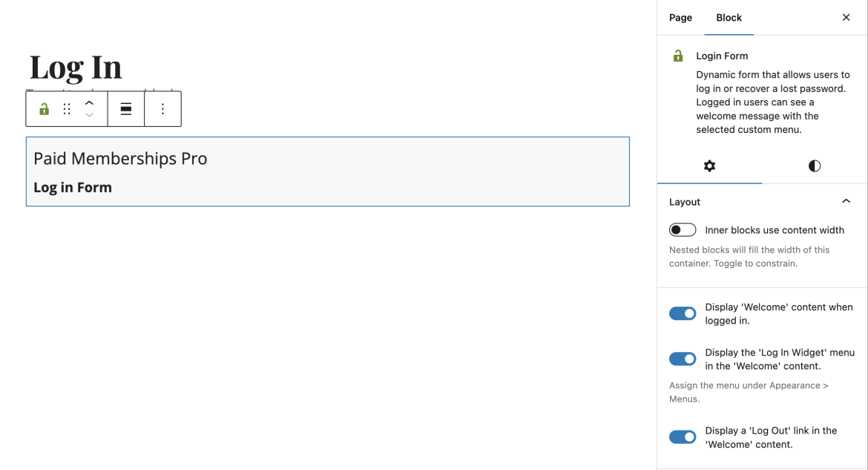Click the green unlock icon in block toolbar
Image resolution: width=868 pixels, height=470 pixels.
[43, 108]
